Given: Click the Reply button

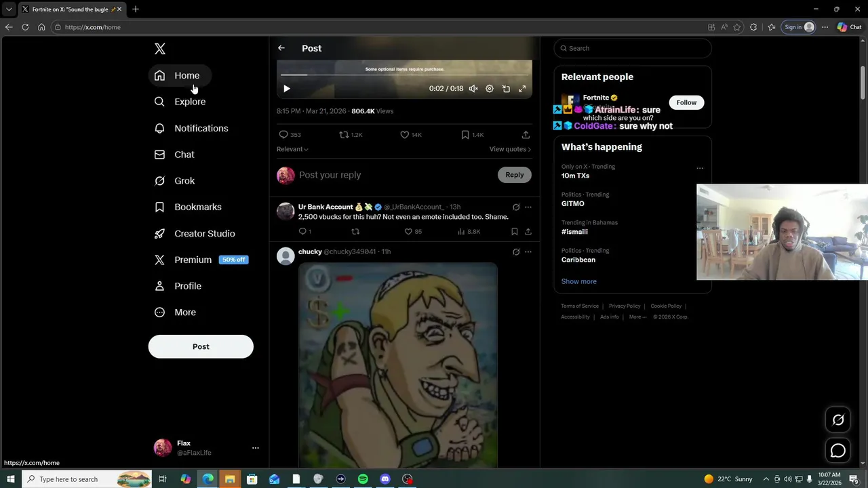Looking at the screenshot, I should click(515, 175).
